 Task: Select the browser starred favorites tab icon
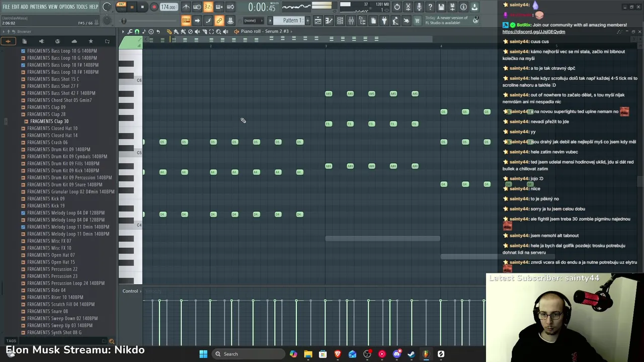click(91, 41)
